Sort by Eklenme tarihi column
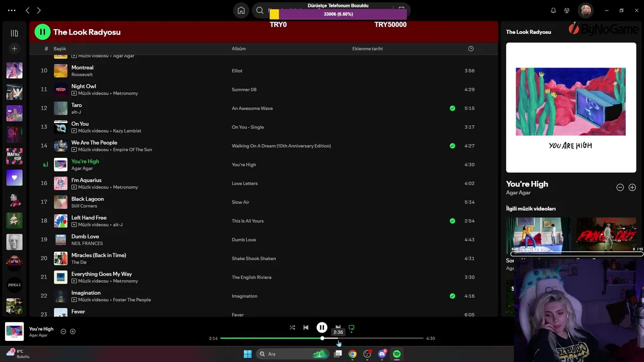This screenshot has width=644, height=362. click(367, 49)
